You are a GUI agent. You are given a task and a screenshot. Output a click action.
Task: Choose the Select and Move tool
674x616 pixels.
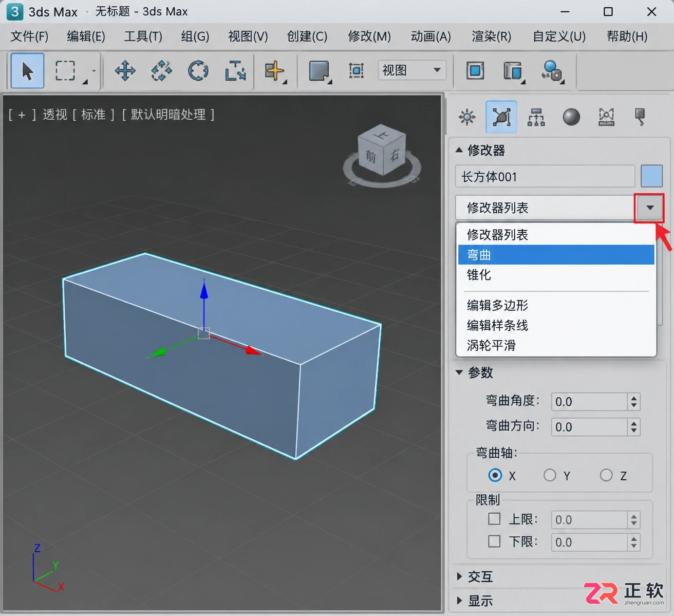click(125, 70)
